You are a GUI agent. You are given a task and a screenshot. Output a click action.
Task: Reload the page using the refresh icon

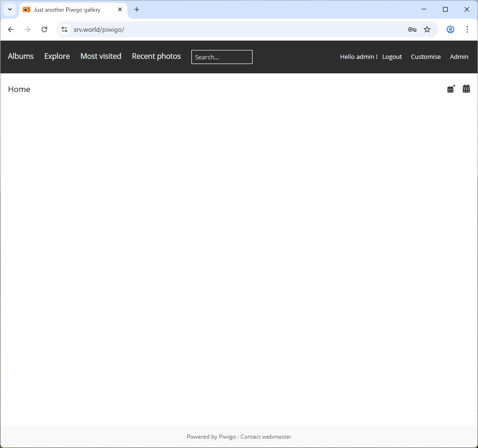44,29
